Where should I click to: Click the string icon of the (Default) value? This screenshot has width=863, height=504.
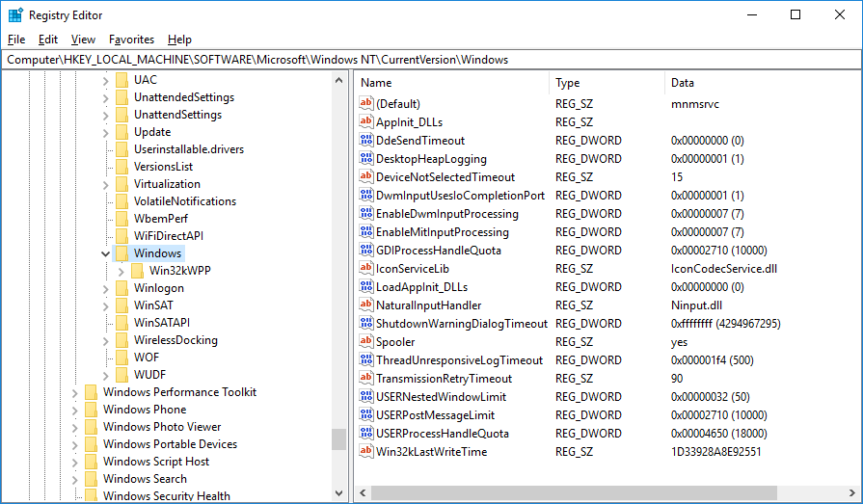[x=366, y=103]
